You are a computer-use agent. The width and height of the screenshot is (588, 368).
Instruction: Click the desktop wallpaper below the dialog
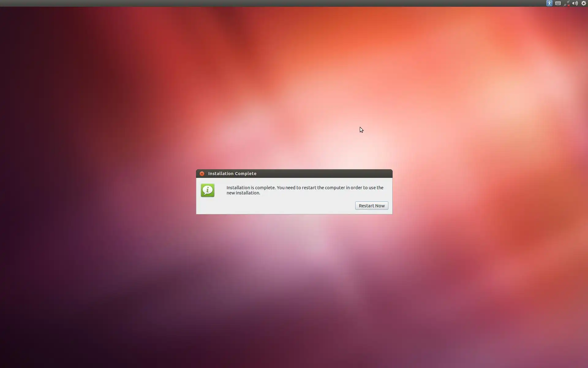294,276
